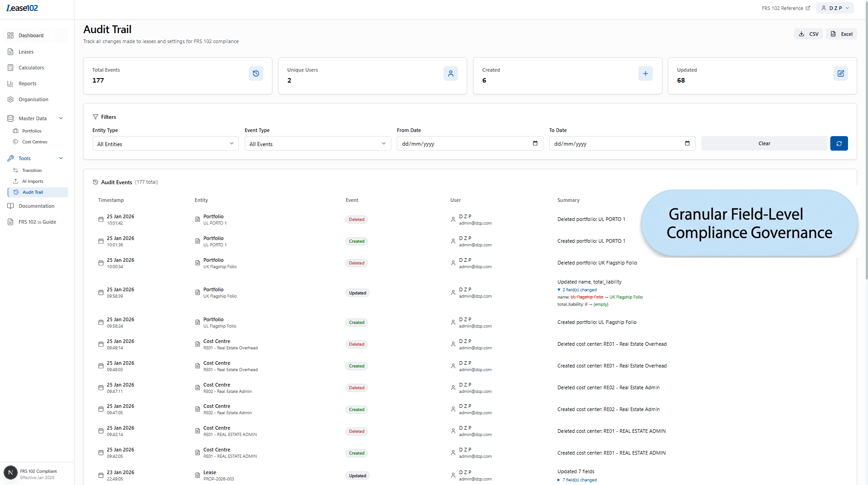Click the history icon on Total Events card
This screenshot has width=868, height=485.
(256, 73)
